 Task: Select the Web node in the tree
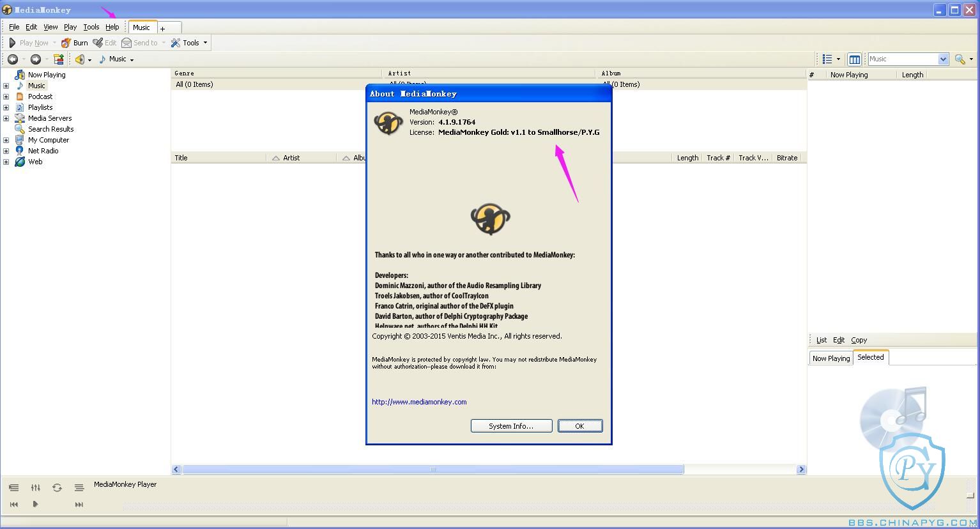tap(35, 162)
